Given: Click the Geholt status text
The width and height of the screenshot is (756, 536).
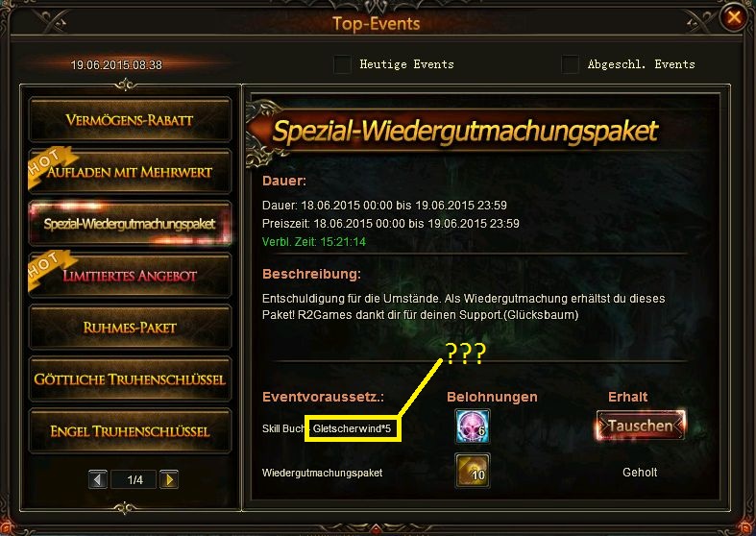Looking at the screenshot, I should (640, 473).
